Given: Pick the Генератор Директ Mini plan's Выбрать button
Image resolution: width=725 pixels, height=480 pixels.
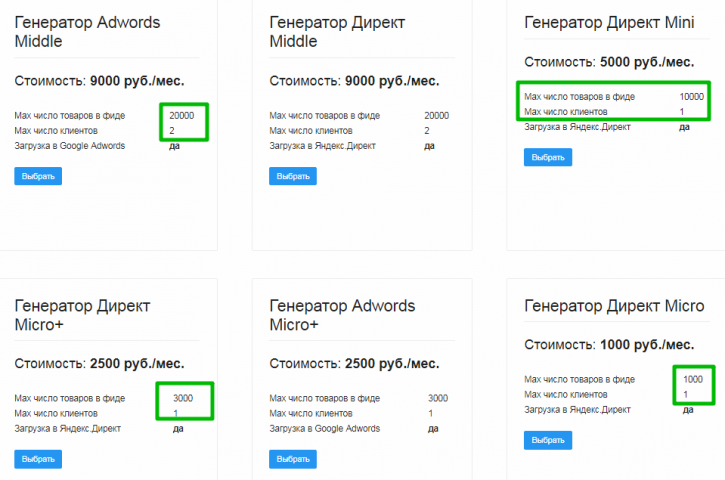Looking at the screenshot, I should pos(548,157).
